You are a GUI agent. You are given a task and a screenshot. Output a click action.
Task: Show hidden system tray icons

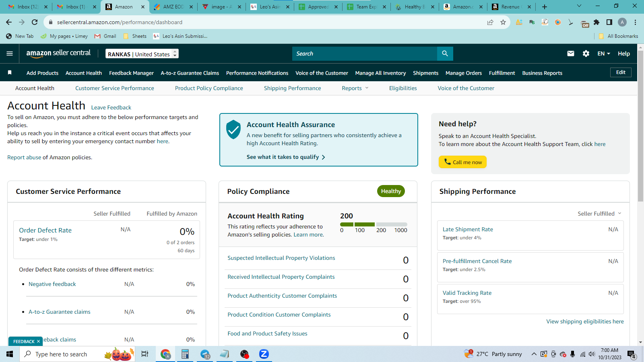[534, 354]
